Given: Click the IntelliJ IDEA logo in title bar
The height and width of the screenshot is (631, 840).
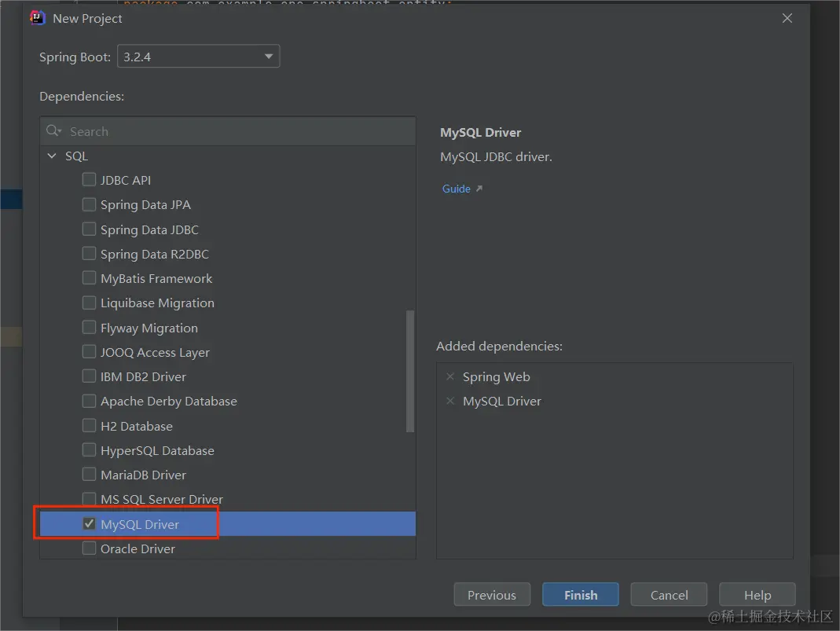Looking at the screenshot, I should coord(38,18).
